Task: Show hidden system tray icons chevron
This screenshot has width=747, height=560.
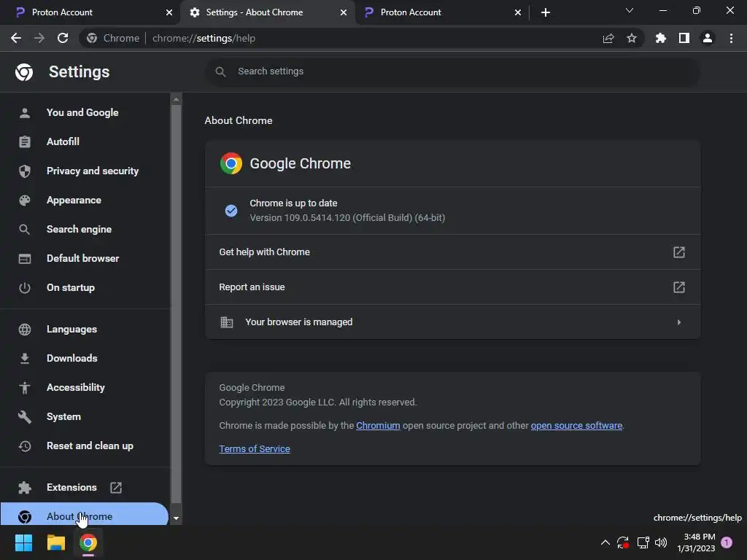Action: coord(605,542)
